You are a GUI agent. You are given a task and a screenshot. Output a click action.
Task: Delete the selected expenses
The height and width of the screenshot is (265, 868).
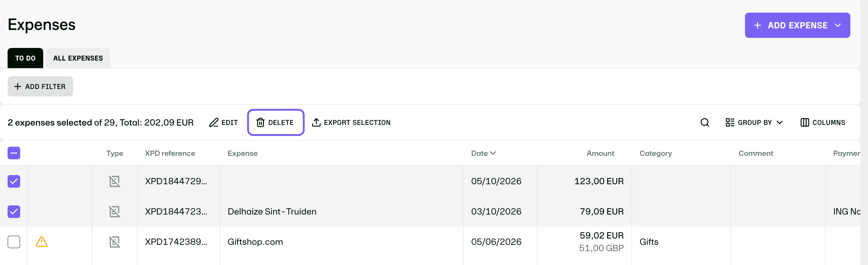pyautogui.click(x=276, y=122)
